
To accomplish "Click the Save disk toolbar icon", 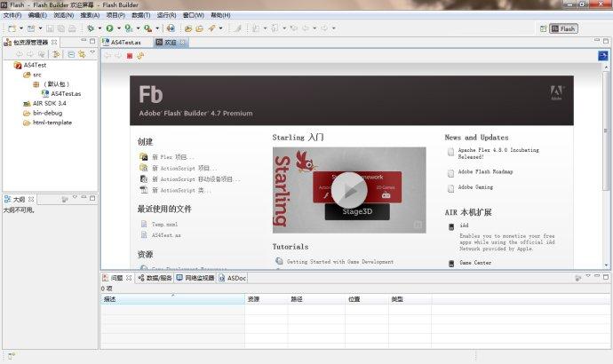I will tap(50, 28).
